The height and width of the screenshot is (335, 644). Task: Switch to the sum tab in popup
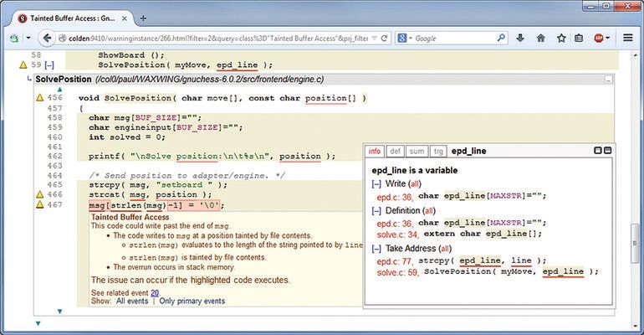(x=417, y=152)
